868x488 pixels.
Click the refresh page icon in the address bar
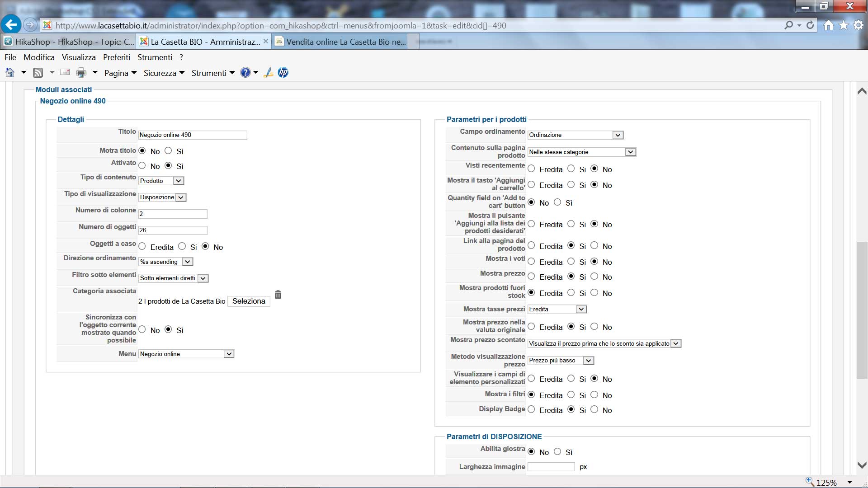[810, 25]
